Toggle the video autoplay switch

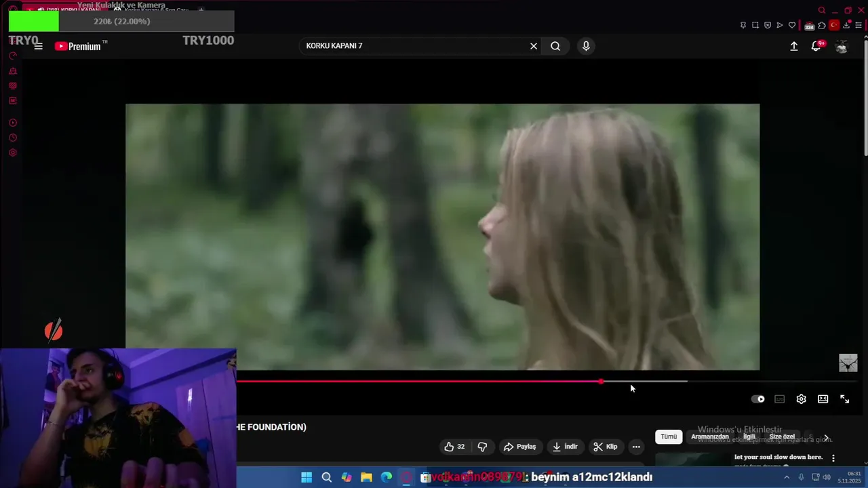tap(758, 399)
